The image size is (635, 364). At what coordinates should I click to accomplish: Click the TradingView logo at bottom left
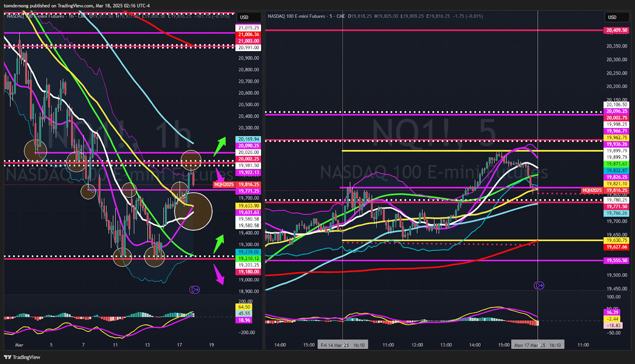[22, 357]
